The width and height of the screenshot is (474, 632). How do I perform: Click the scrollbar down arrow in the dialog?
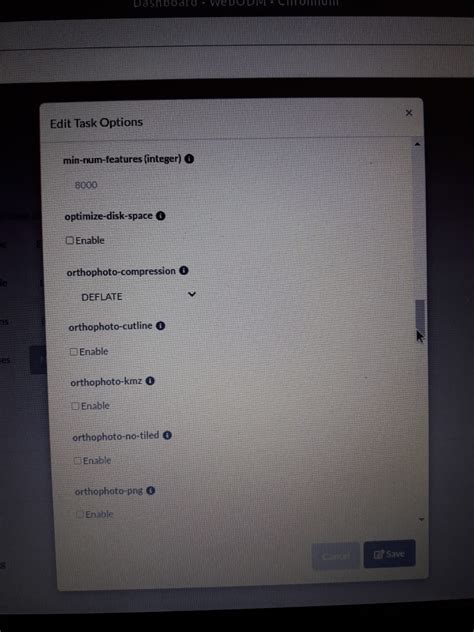(421, 520)
